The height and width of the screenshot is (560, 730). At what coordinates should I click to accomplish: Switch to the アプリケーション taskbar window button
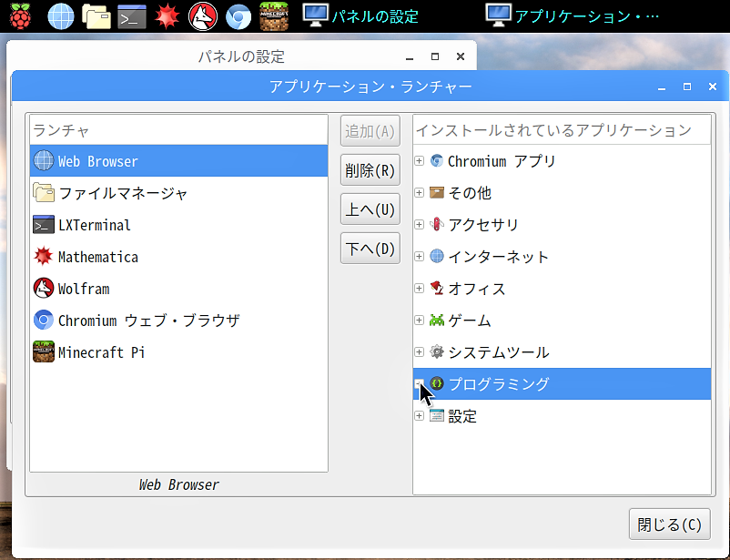coord(573,16)
